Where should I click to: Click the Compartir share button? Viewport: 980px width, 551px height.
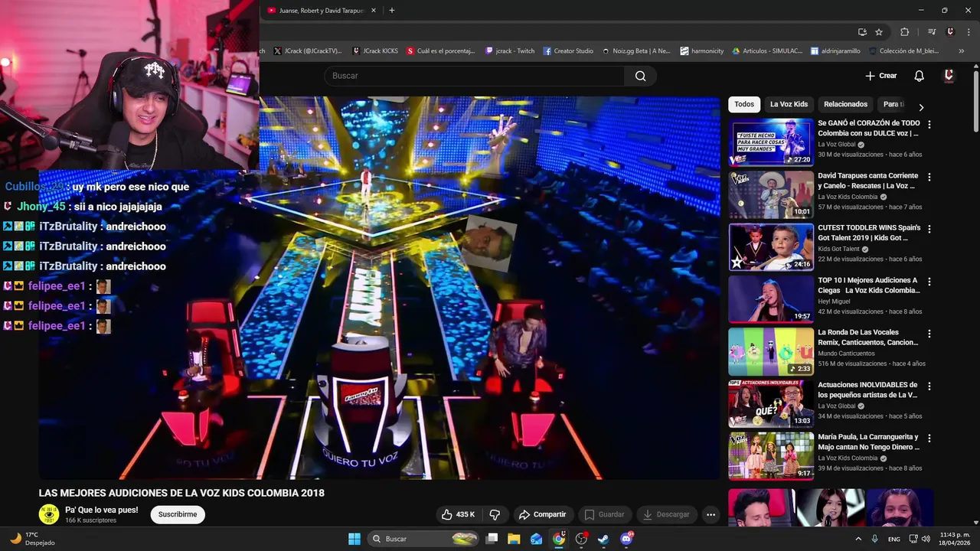(542, 514)
